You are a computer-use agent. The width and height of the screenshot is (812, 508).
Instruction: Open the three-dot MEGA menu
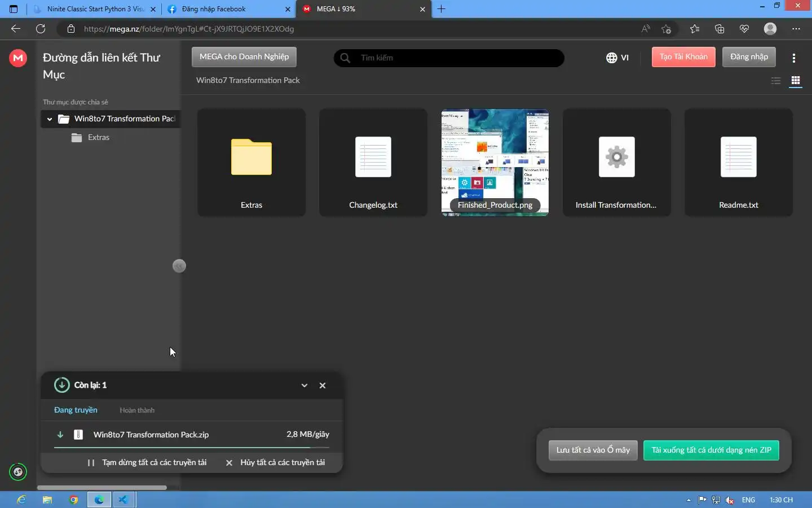tap(794, 58)
